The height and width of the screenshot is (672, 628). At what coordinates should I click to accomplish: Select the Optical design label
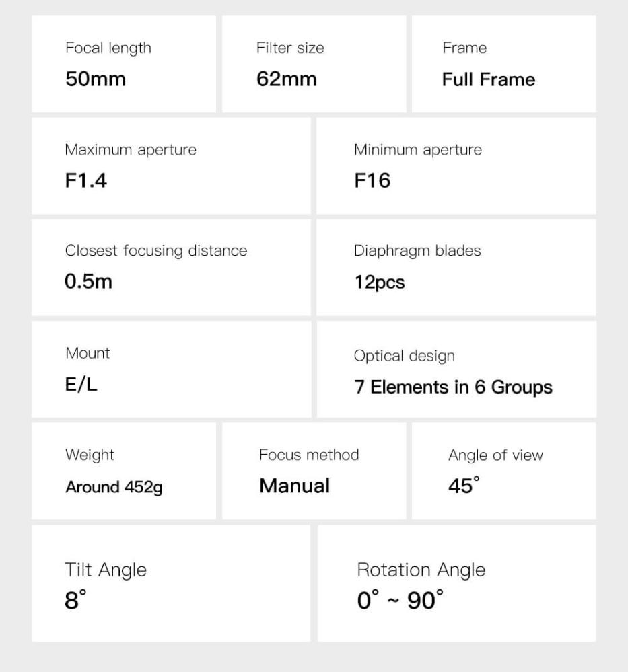[404, 356]
